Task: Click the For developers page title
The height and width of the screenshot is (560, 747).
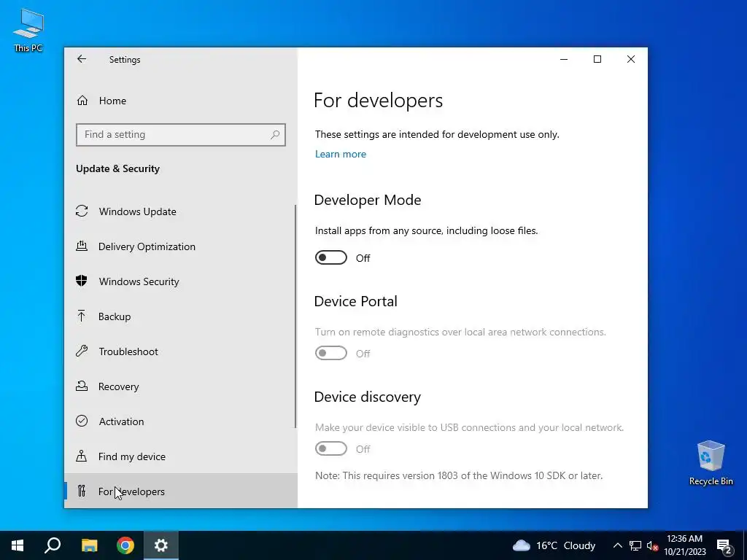Action: (x=379, y=101)
